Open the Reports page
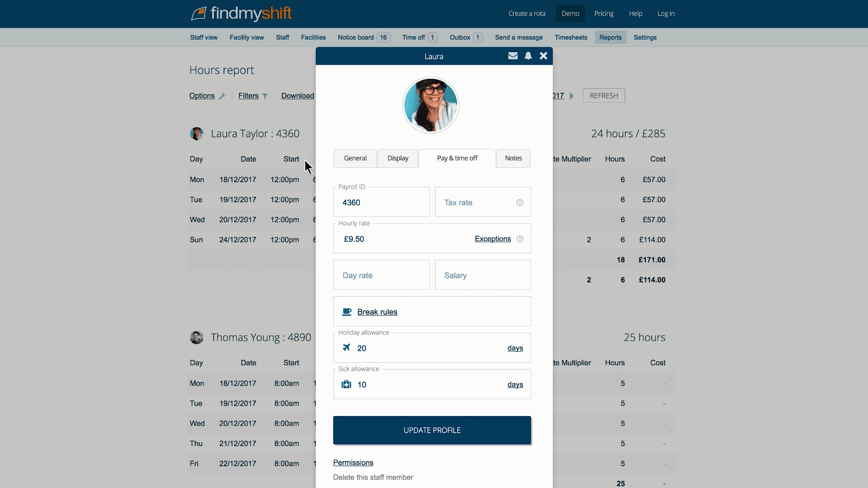This screenshot has width=868, height=488. coord(610,38)
